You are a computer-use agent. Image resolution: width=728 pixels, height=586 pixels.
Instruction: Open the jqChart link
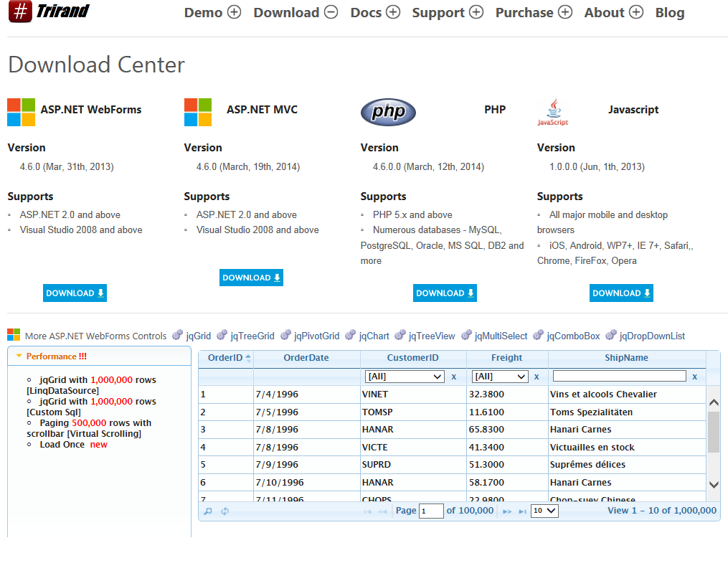coord(374,336)
